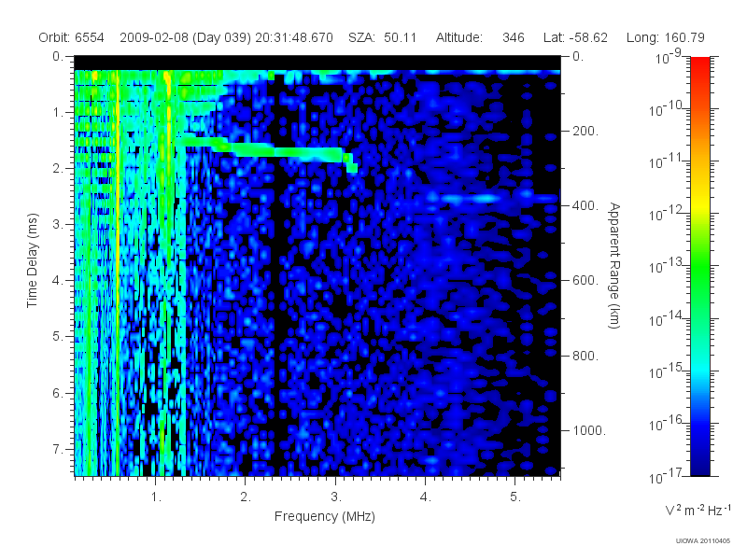Select the date '2009-02-08 (Day 039)' text
Image resolution: width=747 pixels, height=560 pixels.
pyautogui.click(x=185, y=37)
